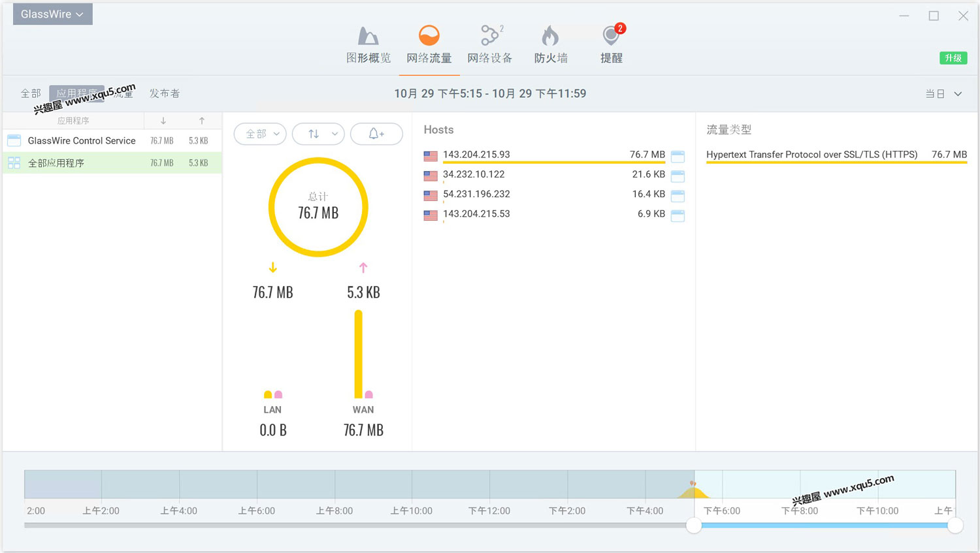
Task: Move the left timeline range handle
Action: pos(694,525)
